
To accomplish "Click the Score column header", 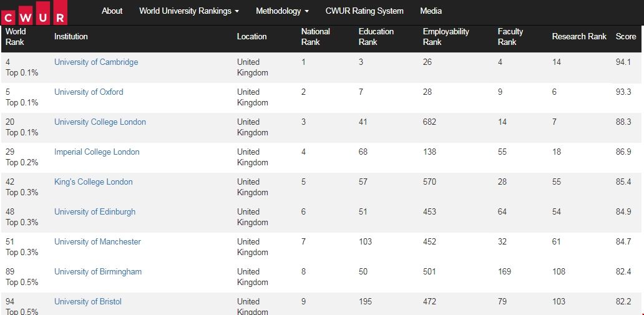I will pyautogui.click(x=626, y=37).
